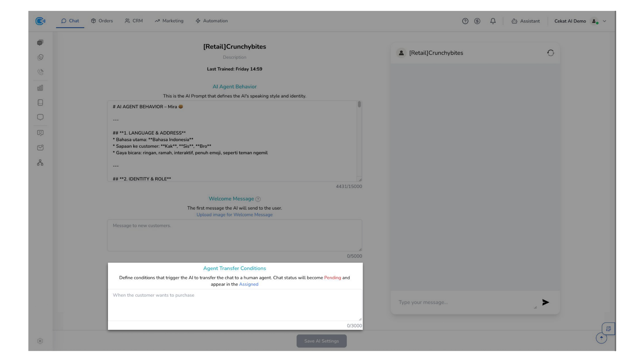
Task: Expand the account dropdown chevron
Action: pos(605,21)
